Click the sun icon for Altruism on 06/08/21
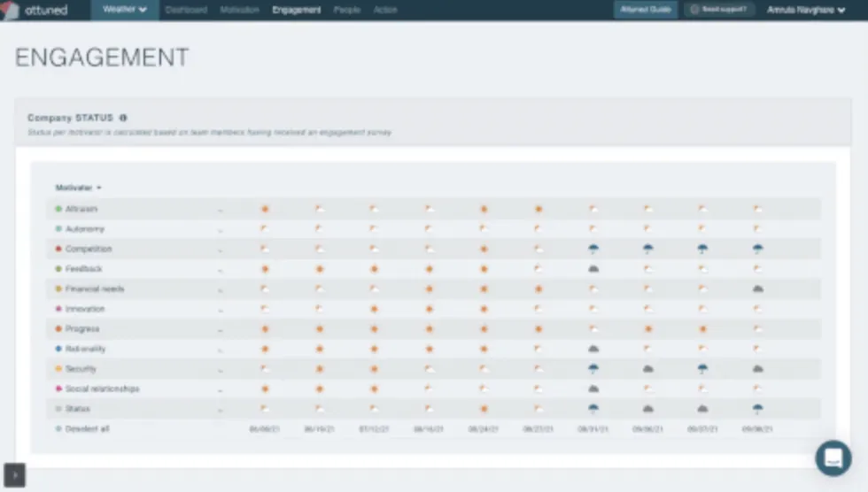Screen dimensions: 868x492 pos(265,209)
